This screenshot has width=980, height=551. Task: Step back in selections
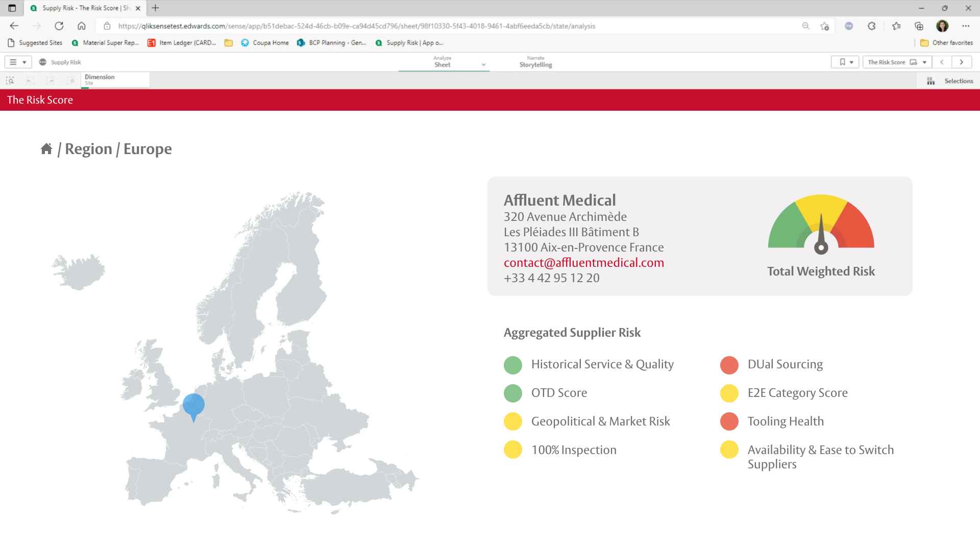click(x=30, y=81)
